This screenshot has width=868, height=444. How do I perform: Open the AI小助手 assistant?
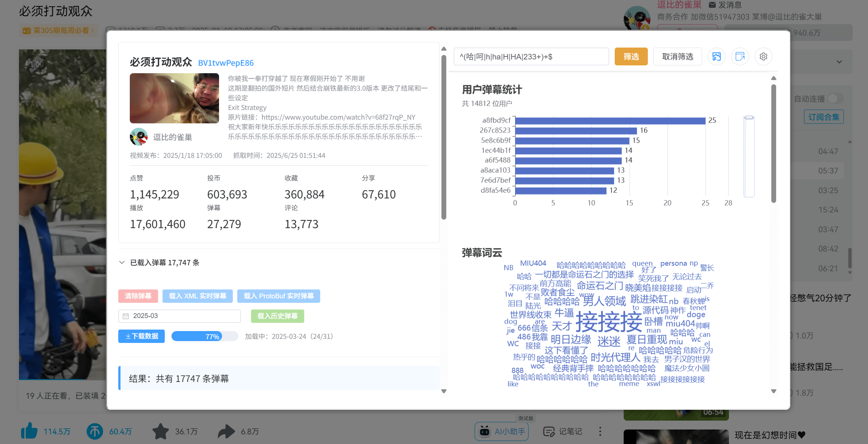click(501, 431)
